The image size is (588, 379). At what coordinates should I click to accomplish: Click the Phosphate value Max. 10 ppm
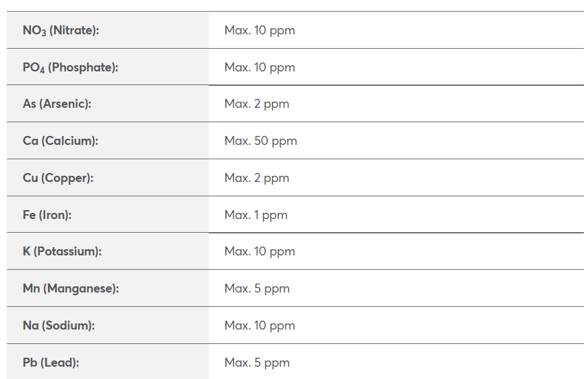[x=260, y=67]
